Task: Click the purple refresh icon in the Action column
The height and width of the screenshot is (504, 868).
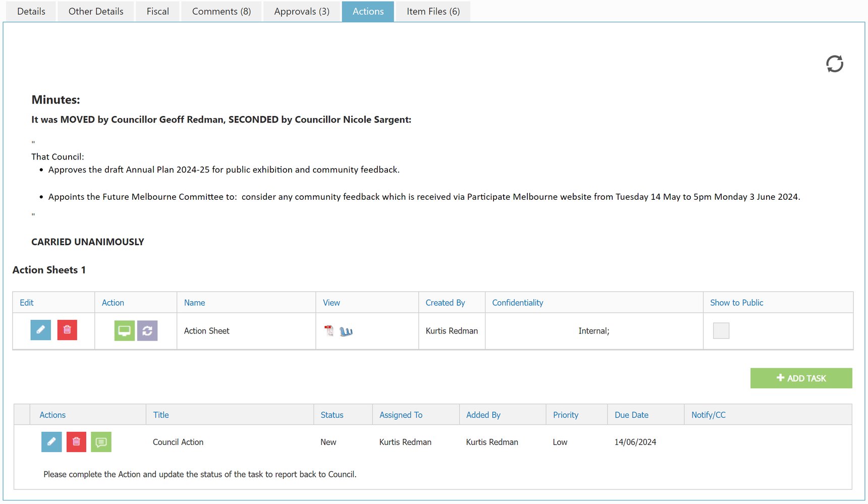Action: coord(147,331)
